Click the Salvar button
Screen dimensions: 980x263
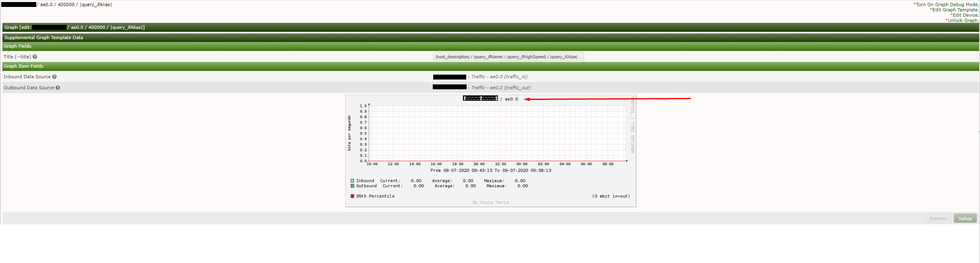965,219
